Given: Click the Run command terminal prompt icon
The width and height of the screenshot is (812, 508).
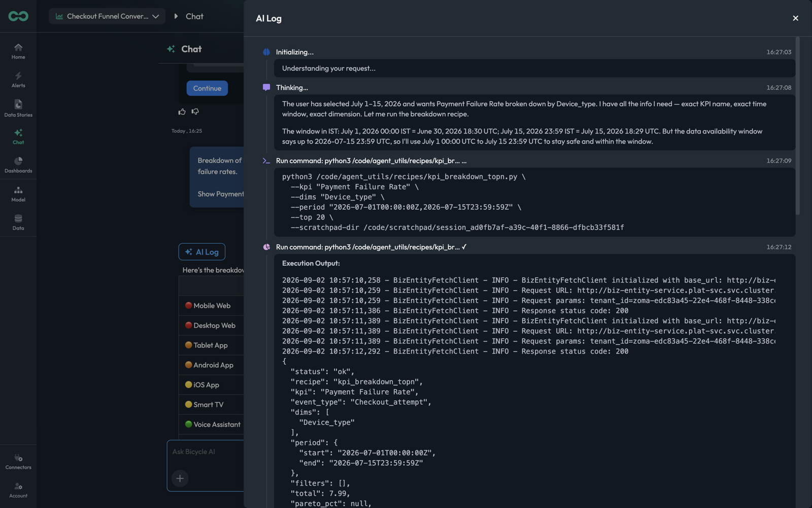Looking at the screenshot, I should click(266, 161).
